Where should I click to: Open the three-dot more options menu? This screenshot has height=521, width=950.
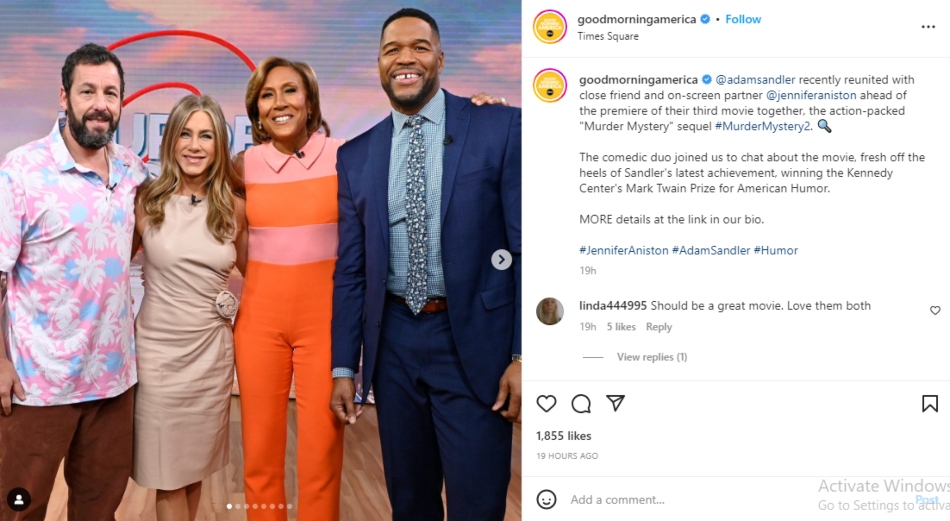coord(928,27)
